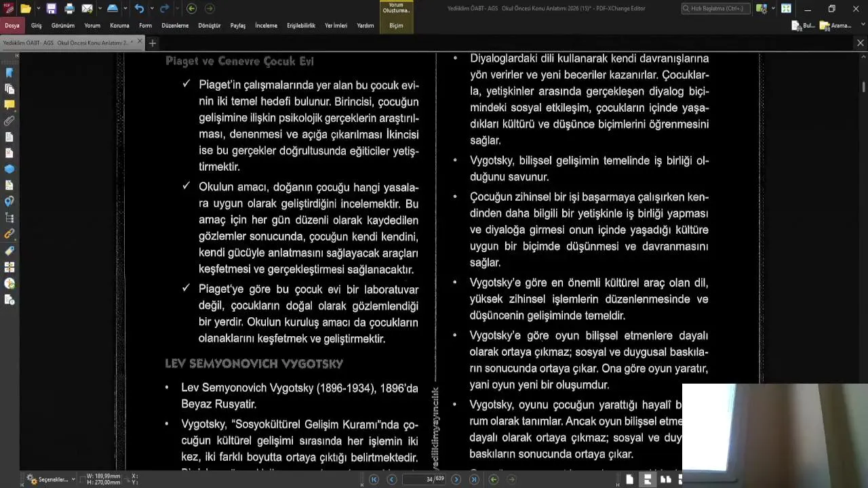Image resolution: width=868 pixels, height=488 pixels.
Task: Open the Koruma ribbon tab
Action: [119, 26]
